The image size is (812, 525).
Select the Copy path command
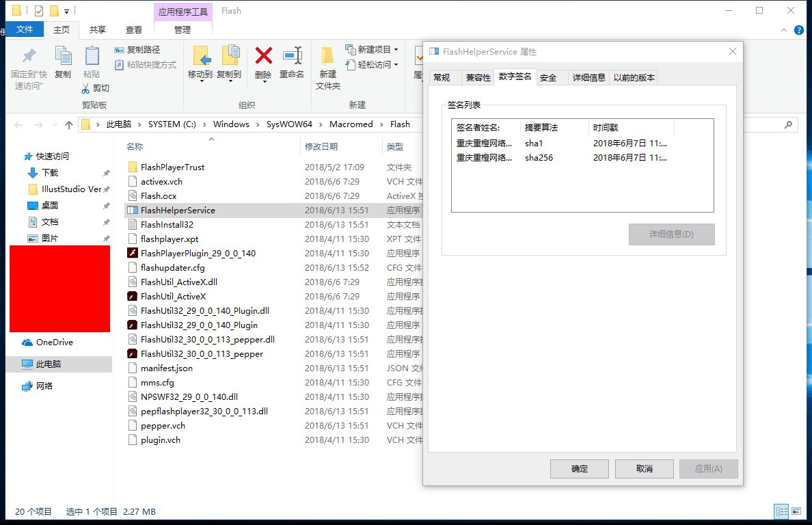point(137,50)
